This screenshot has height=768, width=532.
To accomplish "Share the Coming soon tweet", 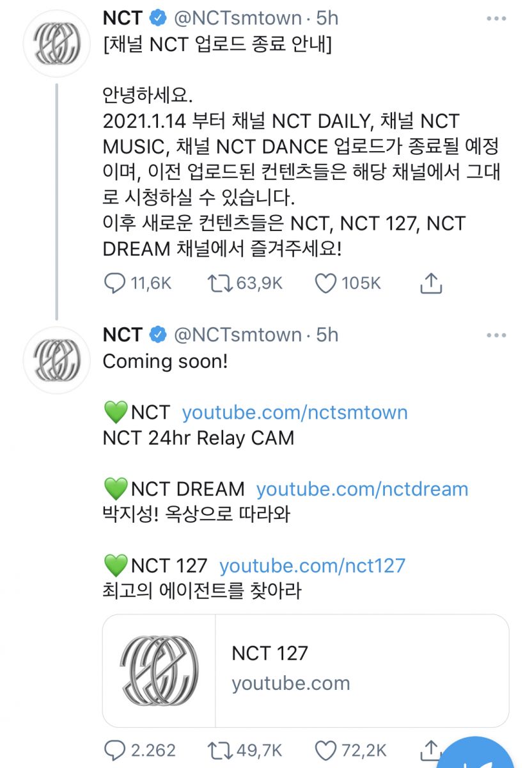I will [x=432, y=749].
